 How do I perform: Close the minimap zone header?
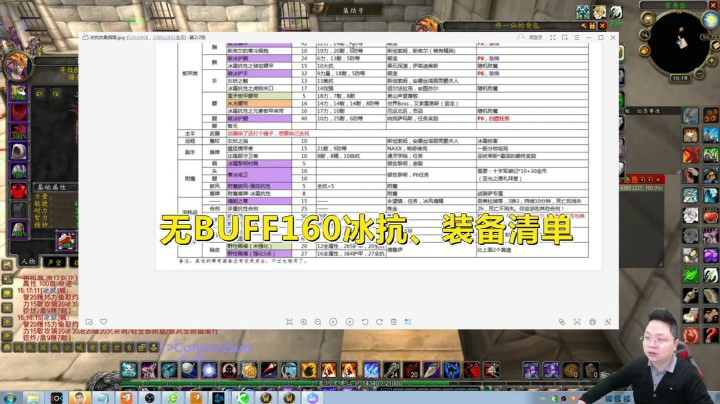tap(711, 6)
